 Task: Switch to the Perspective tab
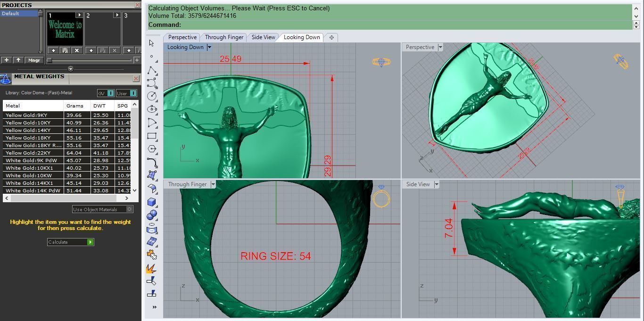tap(182, 37)
